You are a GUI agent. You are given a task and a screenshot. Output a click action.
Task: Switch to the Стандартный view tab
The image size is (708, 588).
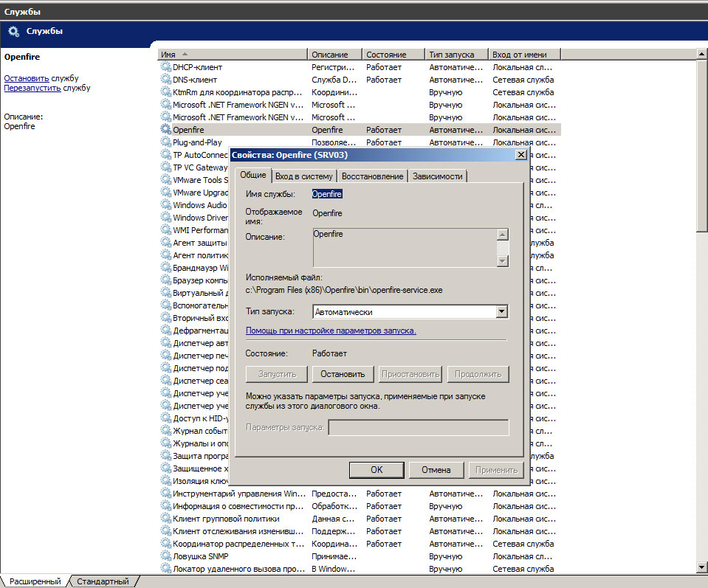tap(103, 581)
